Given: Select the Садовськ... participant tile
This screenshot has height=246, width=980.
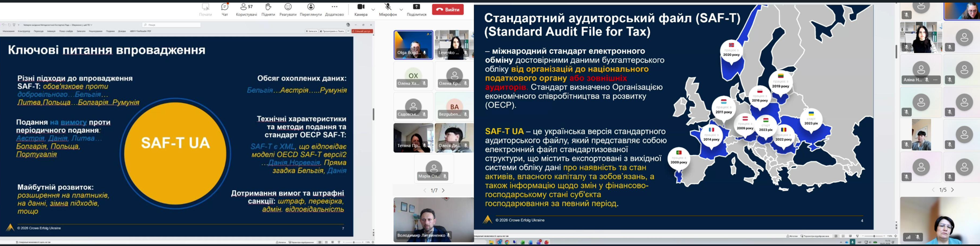Looking at the screenshot, I should [x=413, y=107].
